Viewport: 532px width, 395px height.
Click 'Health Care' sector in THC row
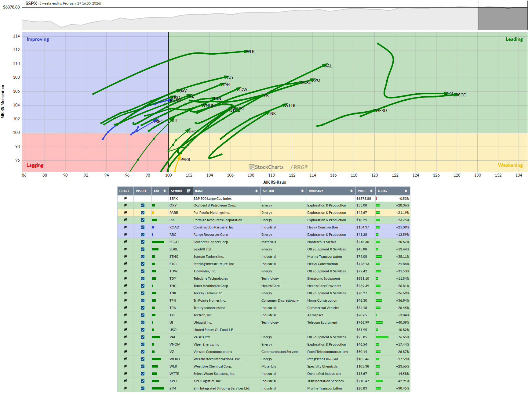click(271, 286)
